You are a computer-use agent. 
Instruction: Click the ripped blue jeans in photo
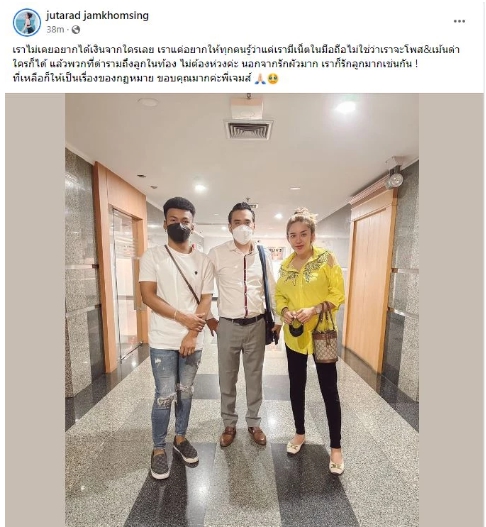(x=175, y=397)
